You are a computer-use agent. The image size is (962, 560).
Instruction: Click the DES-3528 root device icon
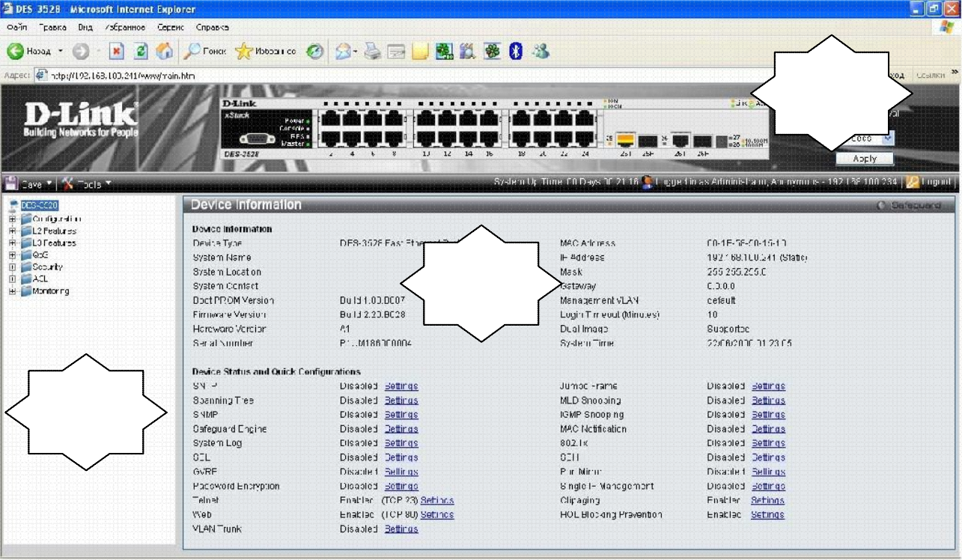coord(14,204)
